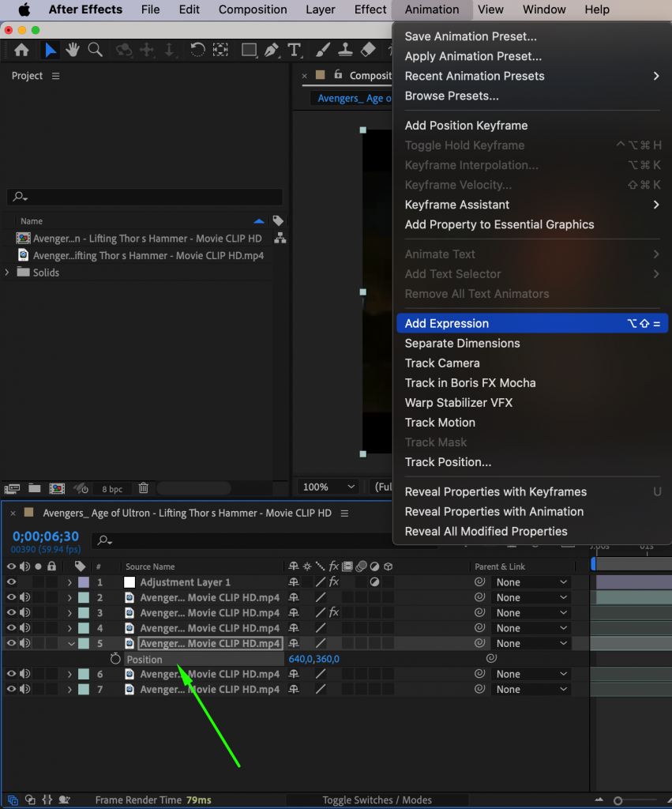Edit the Position value 640,0,360,0
672x809 pixels.
(x=313, y=659)
